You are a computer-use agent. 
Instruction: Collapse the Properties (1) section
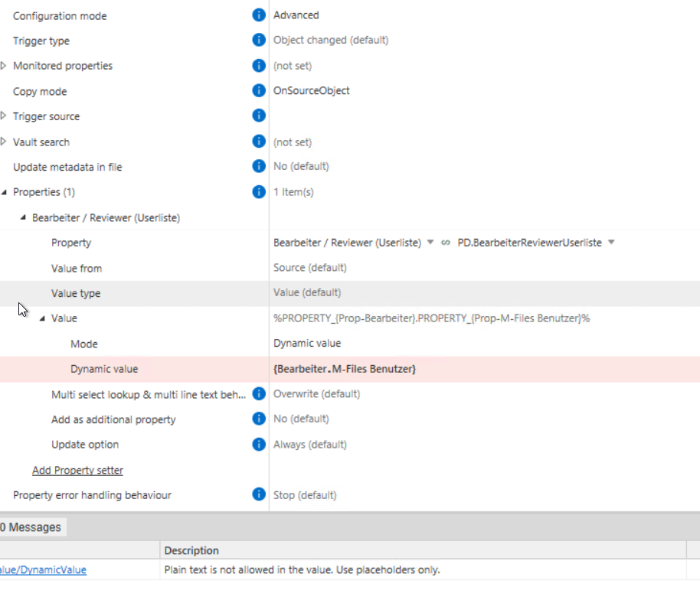(4, 192)
